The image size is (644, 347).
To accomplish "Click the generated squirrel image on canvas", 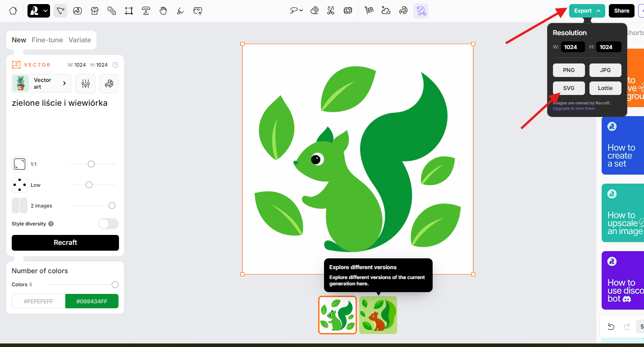I will coord(358,159).
